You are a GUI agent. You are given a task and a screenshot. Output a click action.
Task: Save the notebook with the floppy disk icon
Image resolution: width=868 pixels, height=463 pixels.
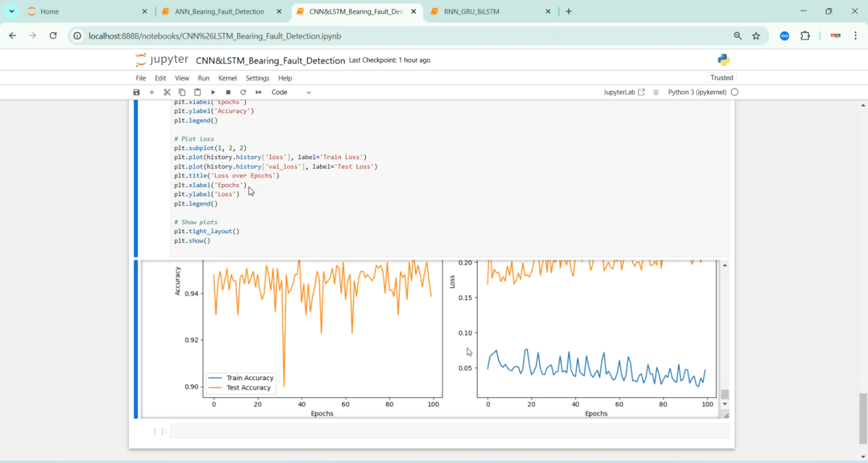point(137,92)
